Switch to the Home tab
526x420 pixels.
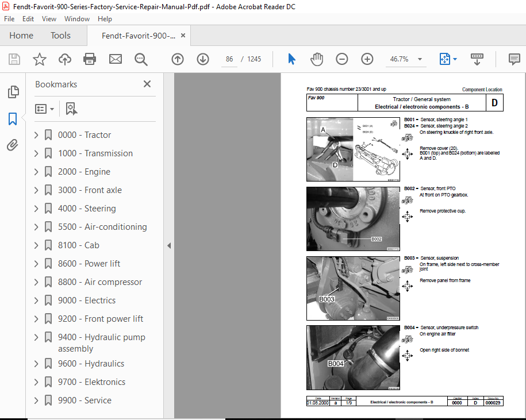point(21,36)
